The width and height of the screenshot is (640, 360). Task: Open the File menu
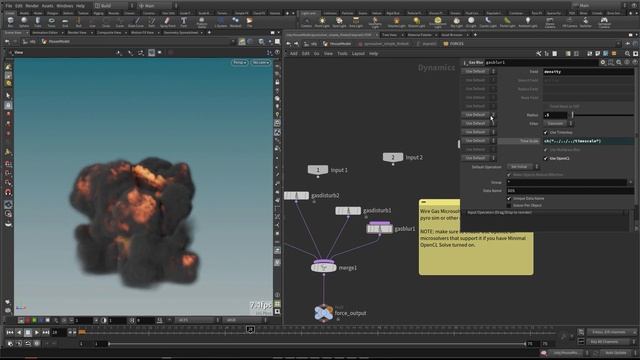[9, 6]
